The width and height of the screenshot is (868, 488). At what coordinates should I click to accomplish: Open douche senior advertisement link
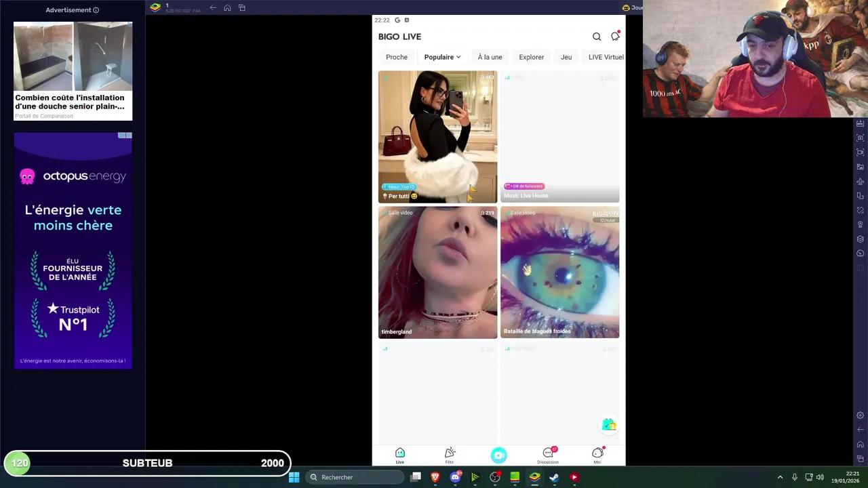click(73, 70)
